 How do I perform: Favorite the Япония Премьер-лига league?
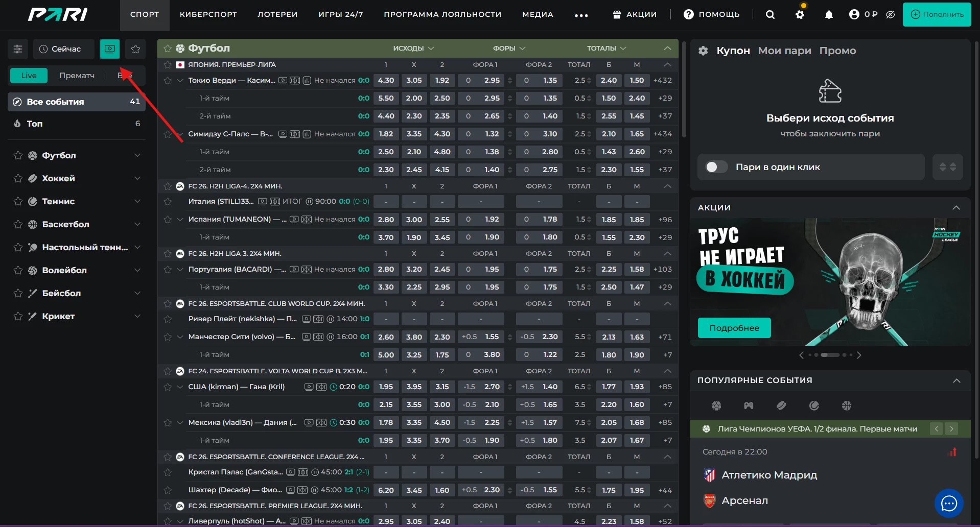[168, 65]
